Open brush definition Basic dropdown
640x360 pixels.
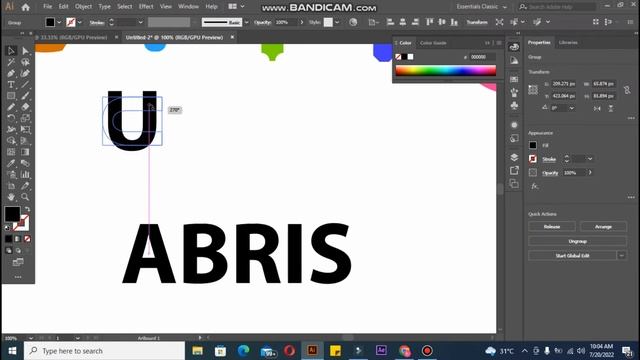tap(246, 22)
